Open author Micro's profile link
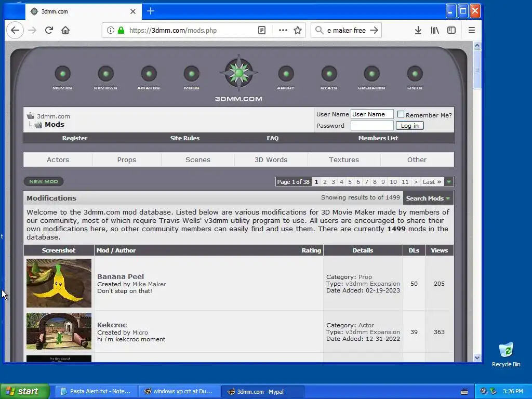The height and width of the screenshot is (399, 532). (140, 332)
